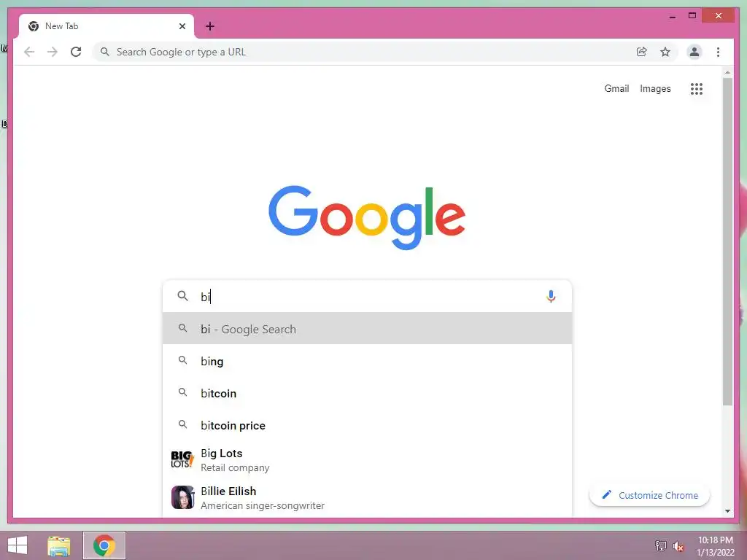This screenshot has height=560, width=747.
Task: Click inside the Google search box text
Action: coord(369,296)
